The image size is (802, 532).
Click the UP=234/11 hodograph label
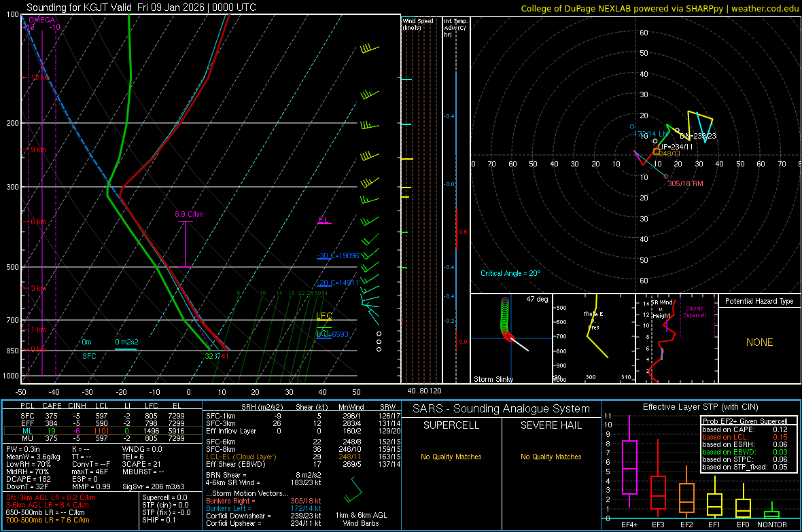pos(675,147)
